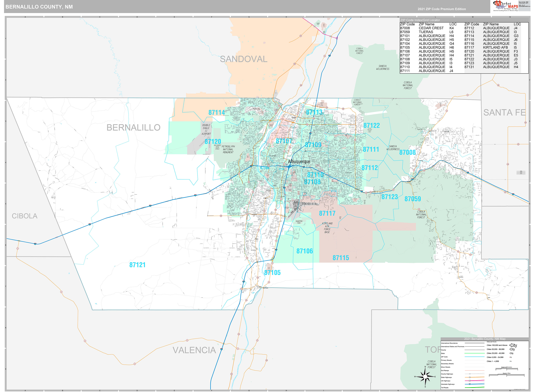
Task: Expand the Cities and Towns legend section
Action: (x=492, y=342)
